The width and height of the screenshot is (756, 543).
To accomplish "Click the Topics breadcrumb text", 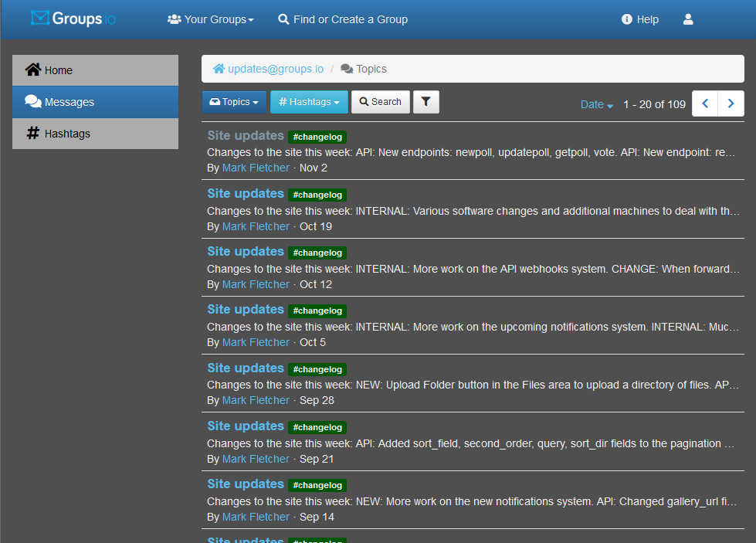I will (x=371, y=69).
